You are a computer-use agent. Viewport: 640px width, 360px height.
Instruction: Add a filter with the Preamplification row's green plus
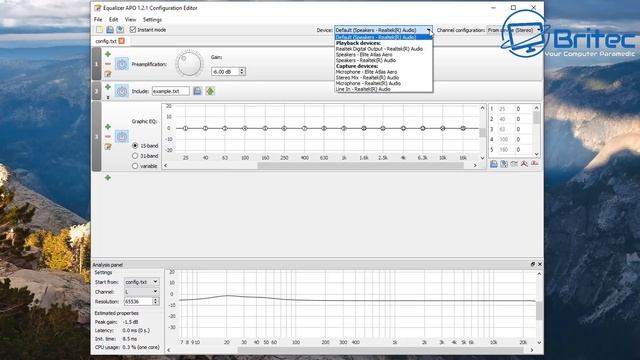(108, 54)
